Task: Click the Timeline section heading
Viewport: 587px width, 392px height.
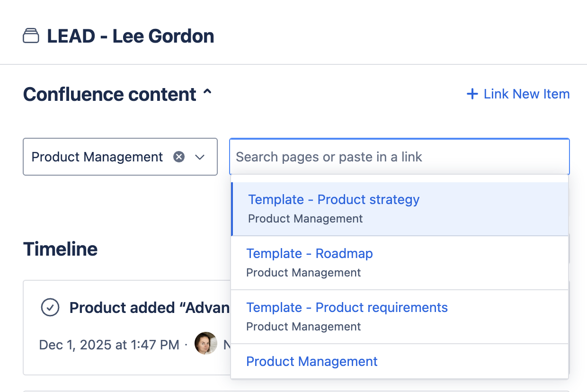Action: pyautogui.click(x=61, y=249)
